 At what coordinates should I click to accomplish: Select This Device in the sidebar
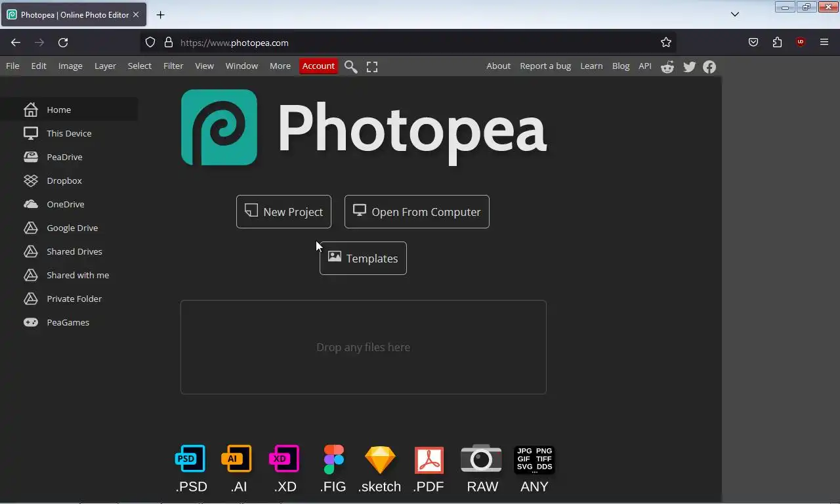tap(69, 133)
